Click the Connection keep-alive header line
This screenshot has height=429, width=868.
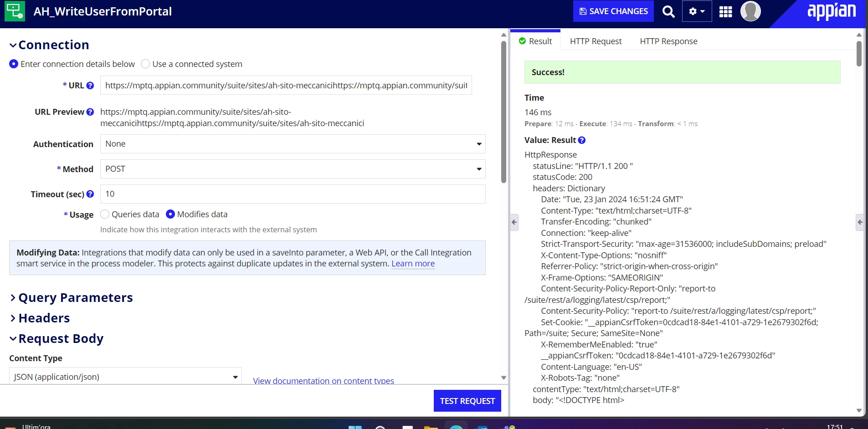(x=586, y=233)
